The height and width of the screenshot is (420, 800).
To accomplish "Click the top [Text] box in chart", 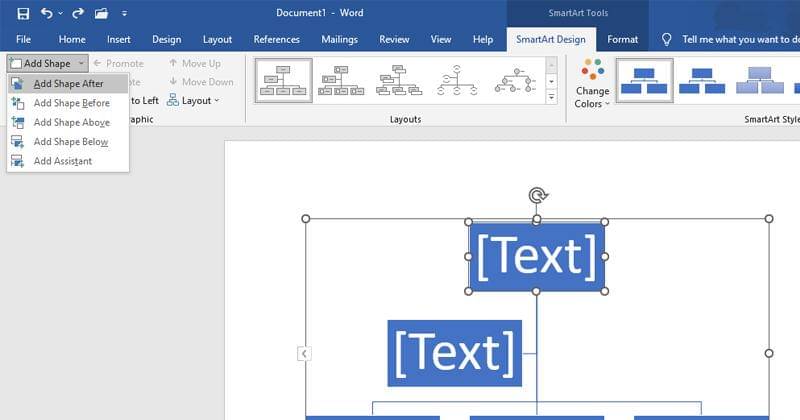I will pyautogui.click(x=537, y=257).
